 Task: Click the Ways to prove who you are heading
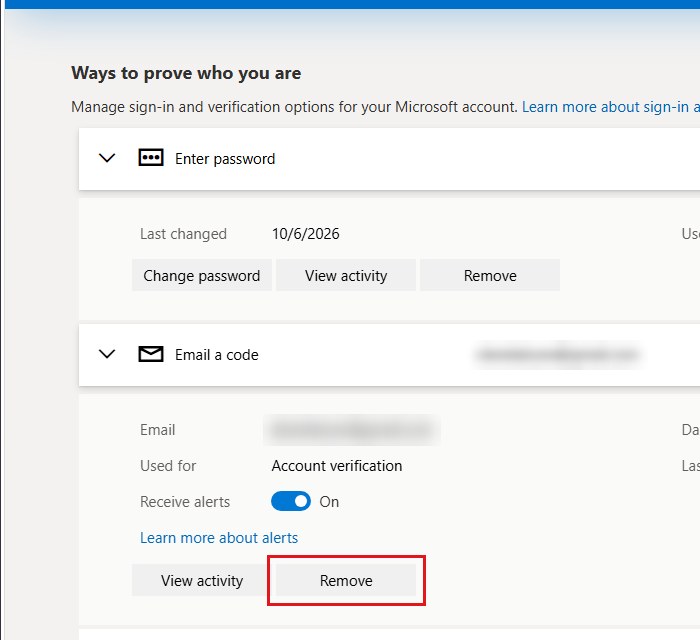point(186,73)
